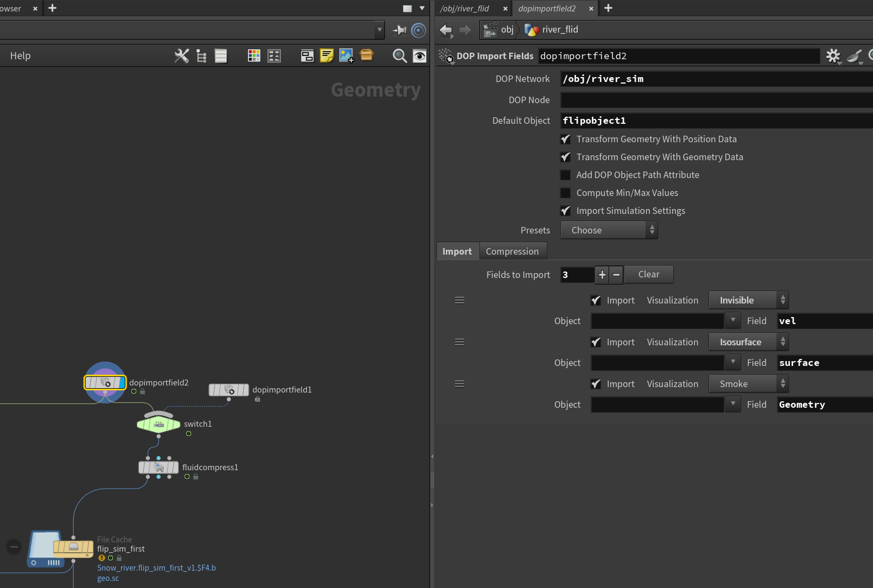Add a field with the plus button

pyautogui.click(x=602, y=275)
